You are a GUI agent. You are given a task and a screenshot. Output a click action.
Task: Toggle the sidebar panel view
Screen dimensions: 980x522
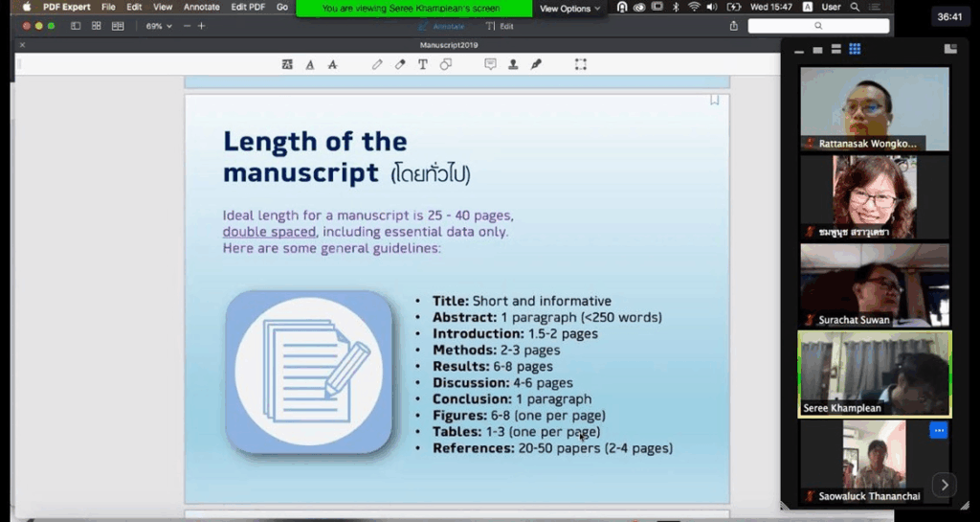point(76,26)
